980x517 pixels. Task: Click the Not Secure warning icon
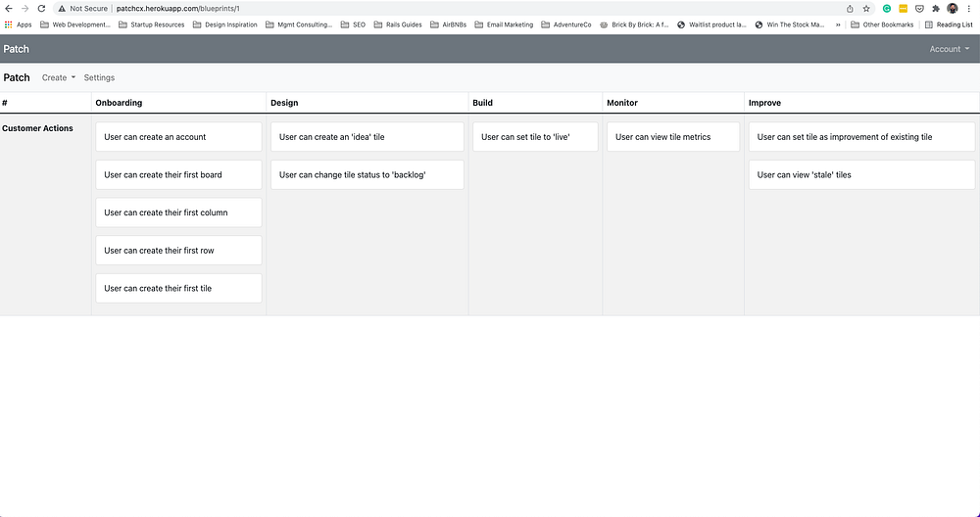(62, 9)
